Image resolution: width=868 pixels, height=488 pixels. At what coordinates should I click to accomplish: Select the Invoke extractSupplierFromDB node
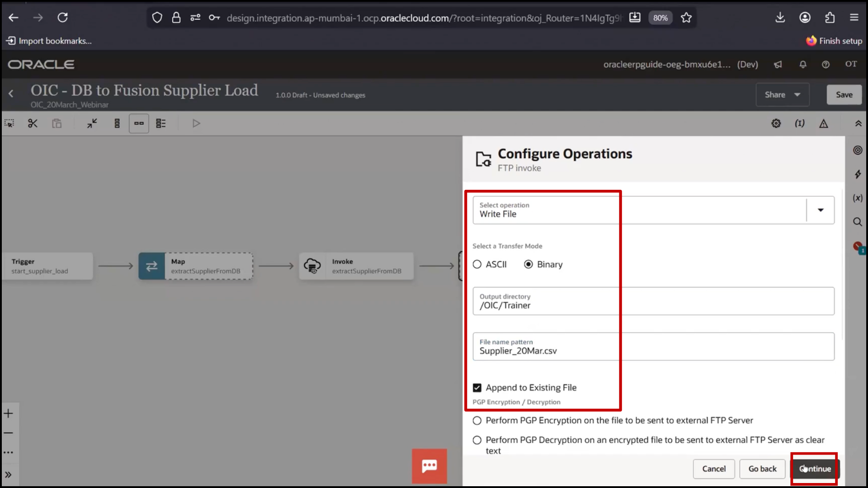(356, 266)
